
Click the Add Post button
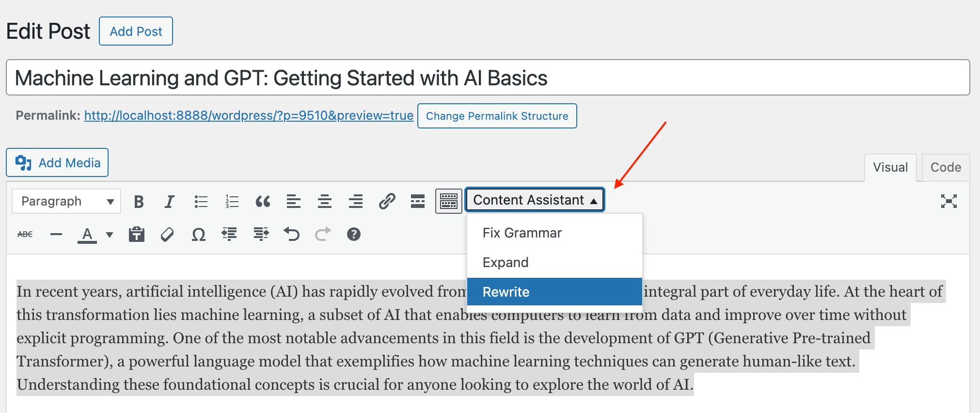pos(136,31)
